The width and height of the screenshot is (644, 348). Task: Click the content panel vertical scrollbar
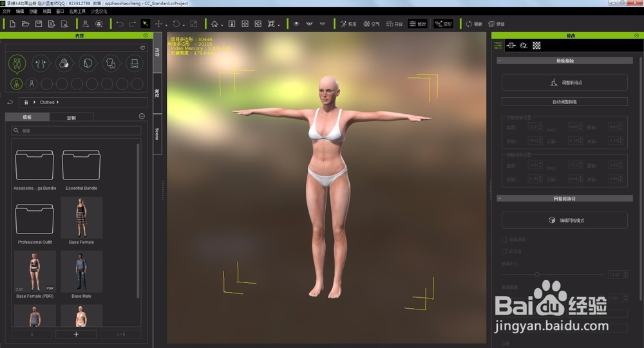[138, 221]
